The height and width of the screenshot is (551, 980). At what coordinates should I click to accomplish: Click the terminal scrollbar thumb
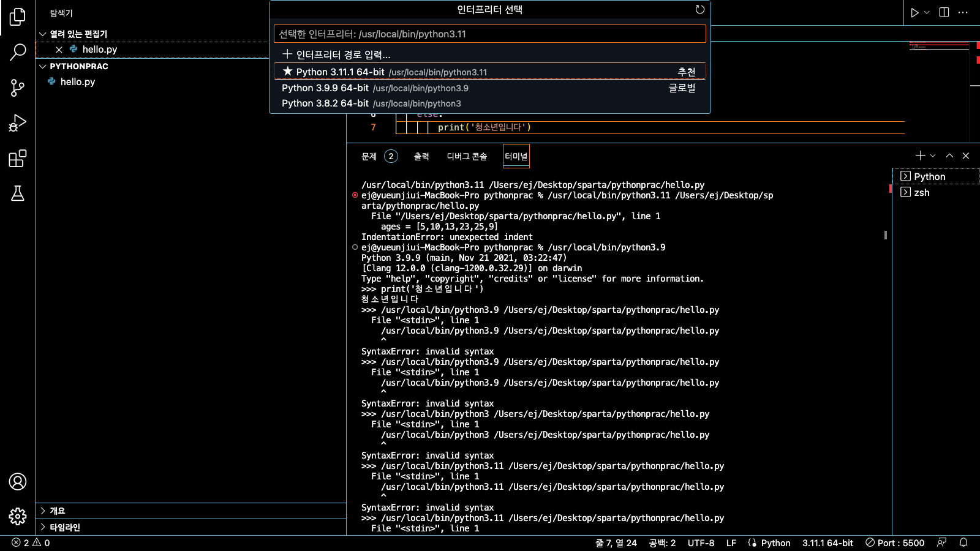pos(886,235)
